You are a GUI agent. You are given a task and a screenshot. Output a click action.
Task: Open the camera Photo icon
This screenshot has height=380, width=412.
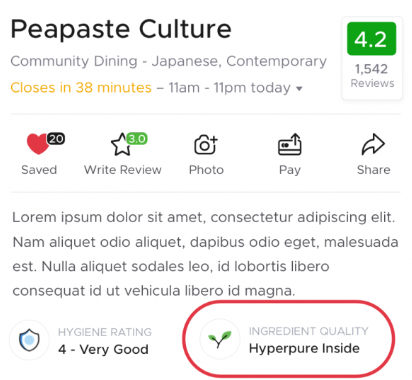click(x=206, y=145)
